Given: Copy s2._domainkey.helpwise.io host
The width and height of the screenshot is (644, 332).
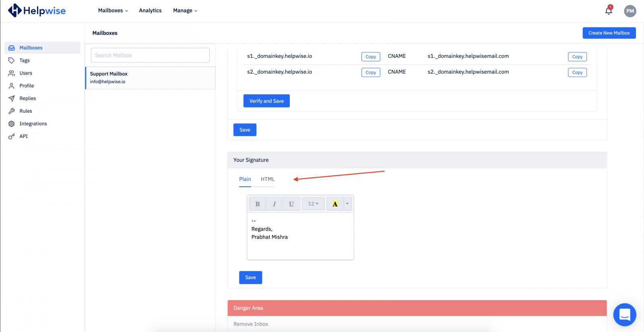Looking at the screenshot, I should point(371,72).
